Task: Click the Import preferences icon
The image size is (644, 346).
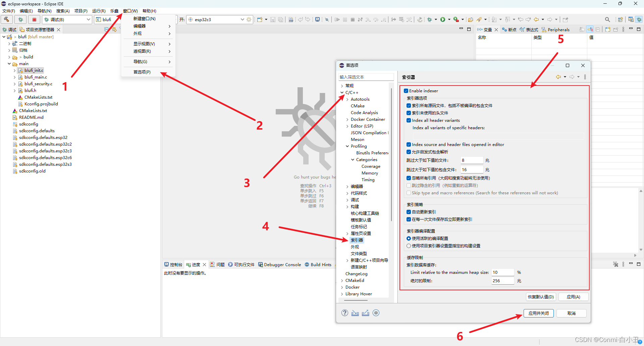Action: (355, 313)
